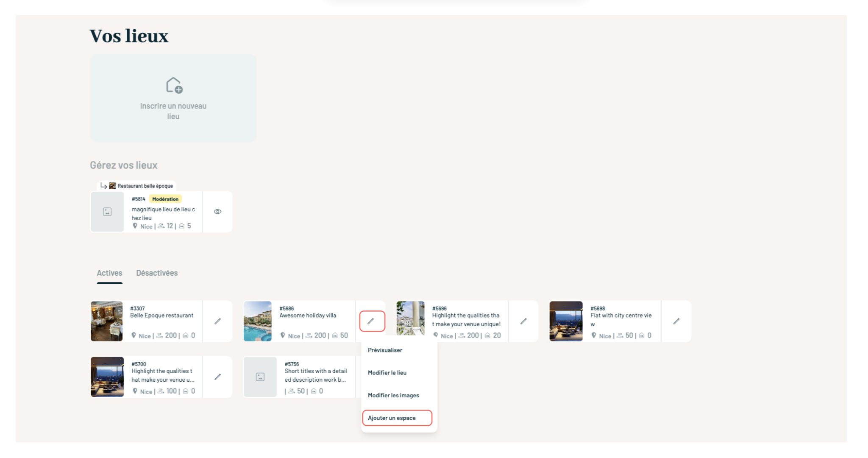Open edit pencil for venue #5696
Viewport: 868px width, 458px height.
coord(523,321)
